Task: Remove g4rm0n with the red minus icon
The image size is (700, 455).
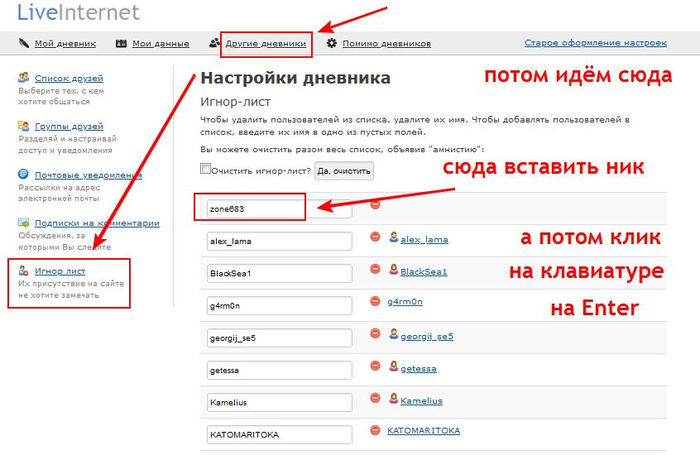Action: [375, 301]
